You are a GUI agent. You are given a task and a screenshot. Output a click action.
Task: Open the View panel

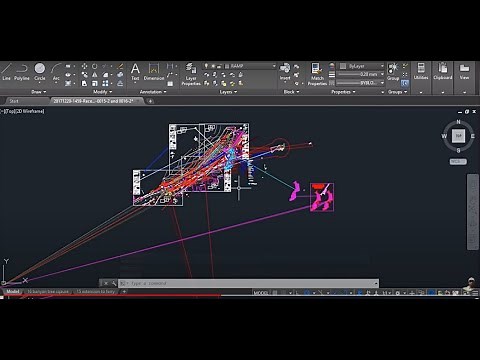tap(464, 72)
